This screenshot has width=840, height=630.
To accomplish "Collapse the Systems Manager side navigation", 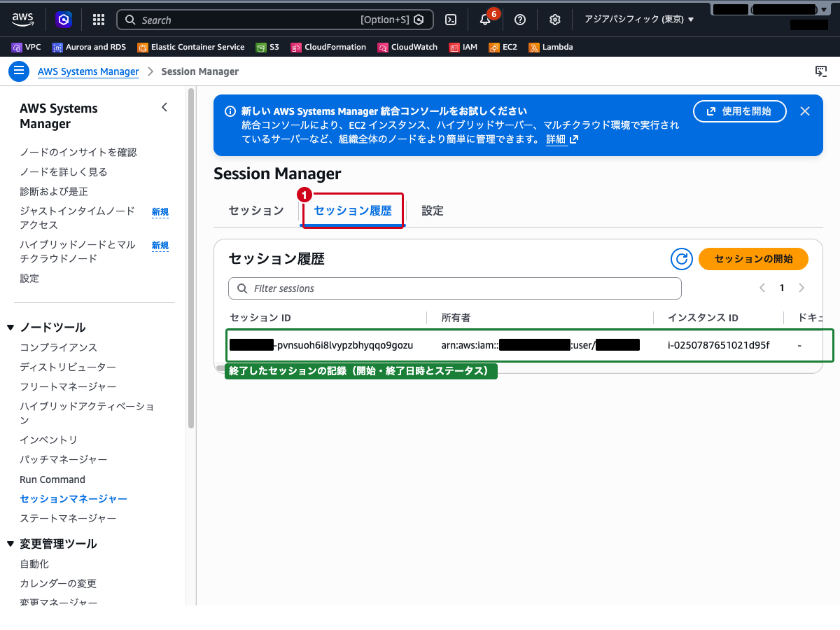I will [164, 107].
